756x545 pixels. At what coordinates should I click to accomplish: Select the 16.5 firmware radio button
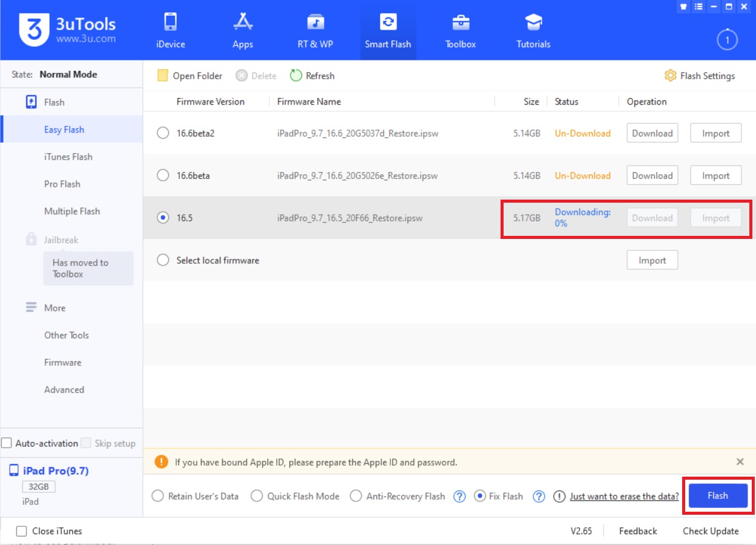pyautogui.click(x=163, y=218)
